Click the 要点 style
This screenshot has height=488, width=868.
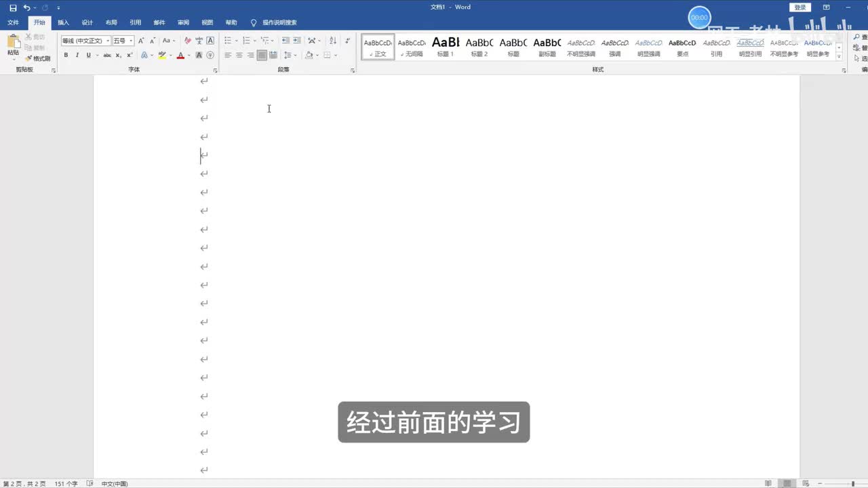(x=682, y=47)
